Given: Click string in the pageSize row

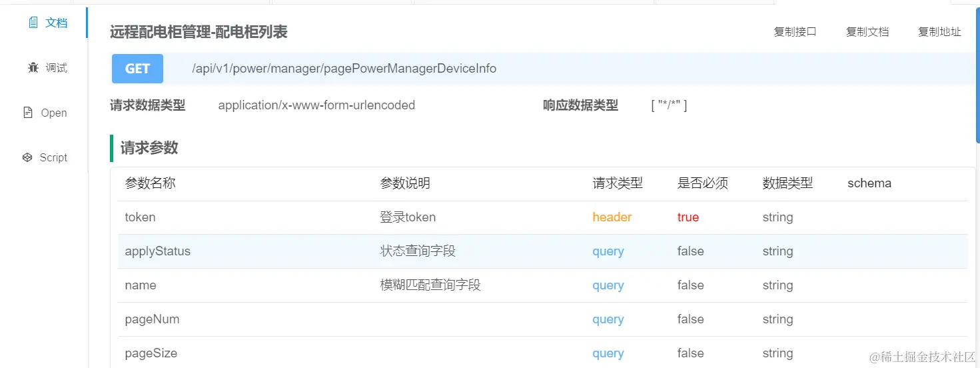Looking at the screenshot, I should 777,353.
